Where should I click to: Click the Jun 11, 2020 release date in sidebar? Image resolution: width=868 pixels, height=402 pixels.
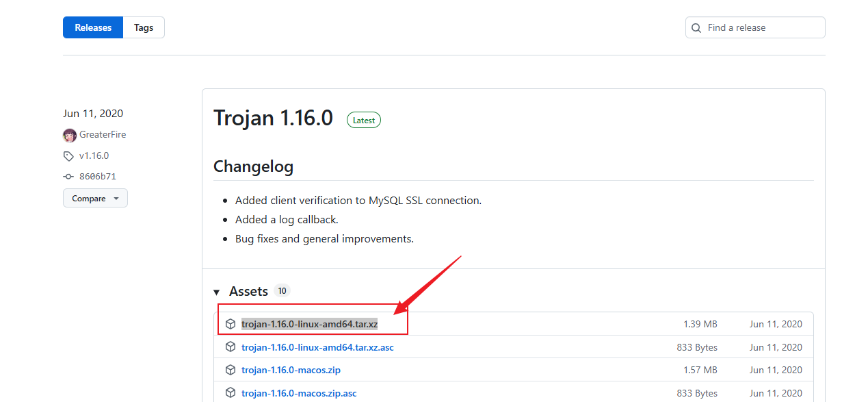pos(93,114)
